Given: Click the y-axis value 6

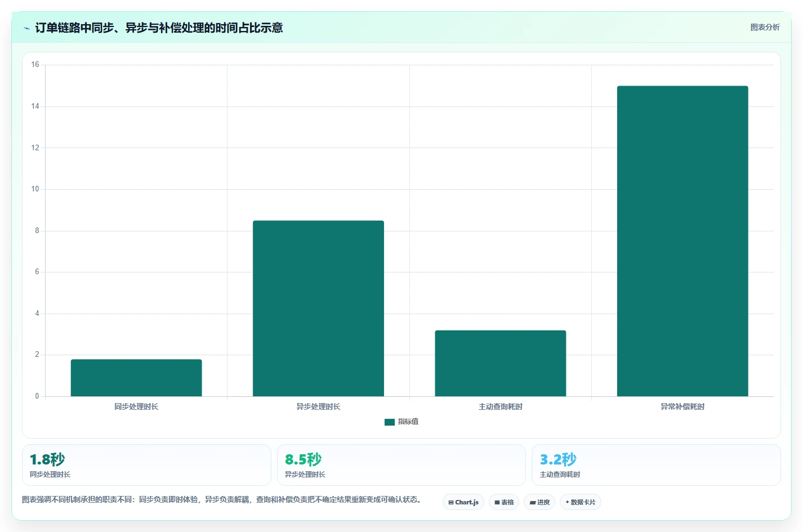Looking at the screenshot, I should tap(37, 272).
